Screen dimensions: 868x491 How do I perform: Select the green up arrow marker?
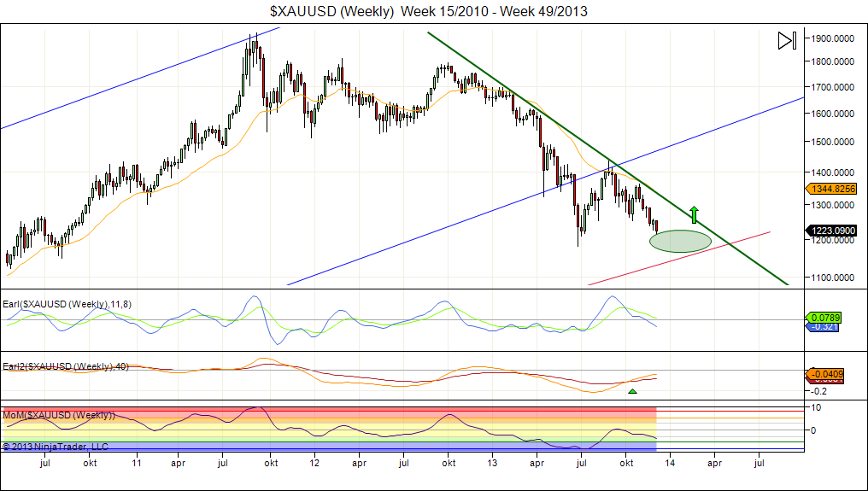(x=695, y=214)
